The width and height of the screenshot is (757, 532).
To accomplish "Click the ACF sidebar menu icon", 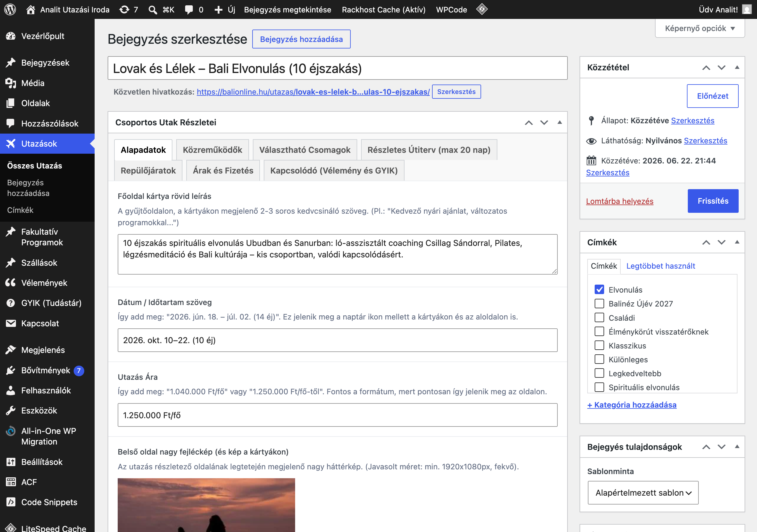I will pyautogui.click(x=11, y=482).
